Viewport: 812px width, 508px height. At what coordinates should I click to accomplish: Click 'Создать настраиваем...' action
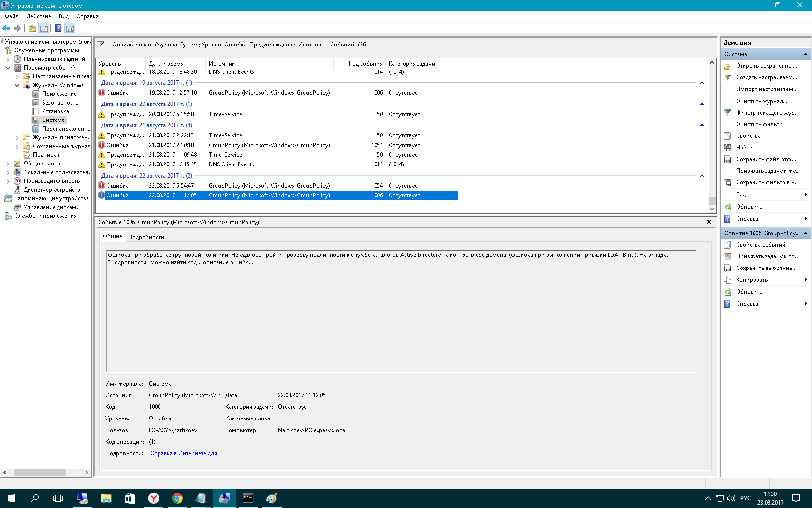(x=766, y=77)
